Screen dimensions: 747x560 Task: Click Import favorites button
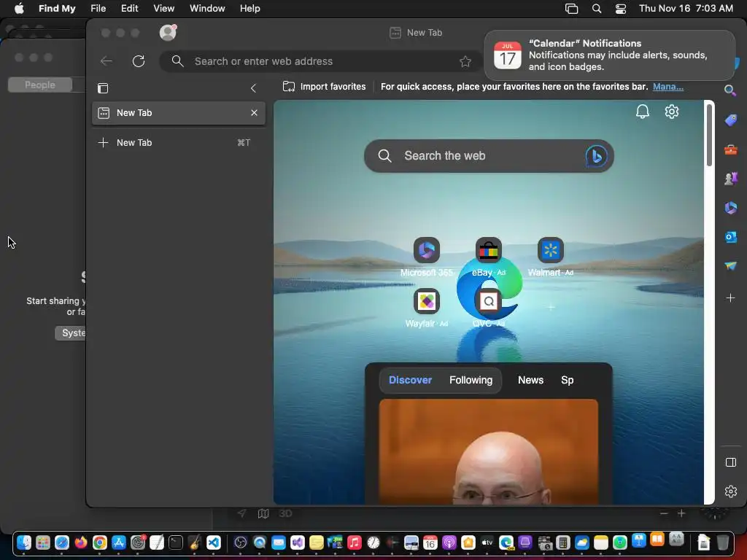pos(324,87)
